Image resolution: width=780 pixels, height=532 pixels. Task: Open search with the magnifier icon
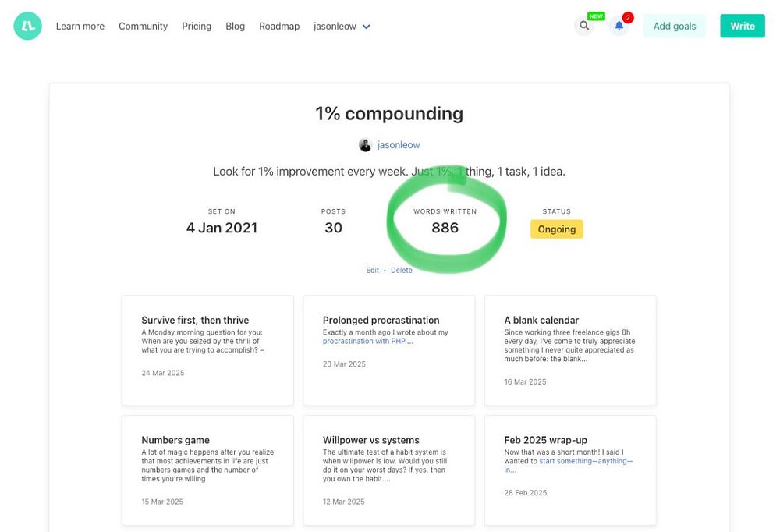(583, 26)
